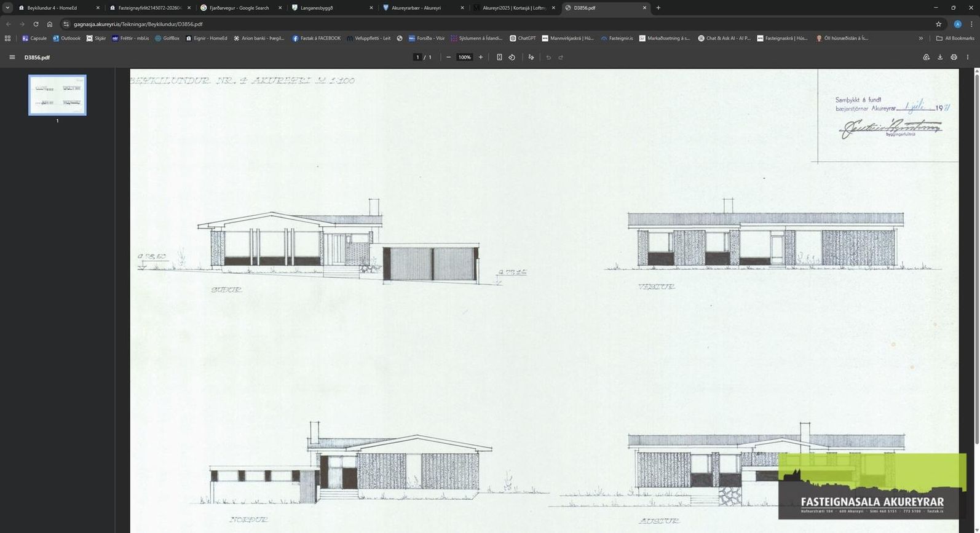980x533 pixels.
Task: Switch to Fjarðarvegur Google Search tab
Action: (239, 8)
